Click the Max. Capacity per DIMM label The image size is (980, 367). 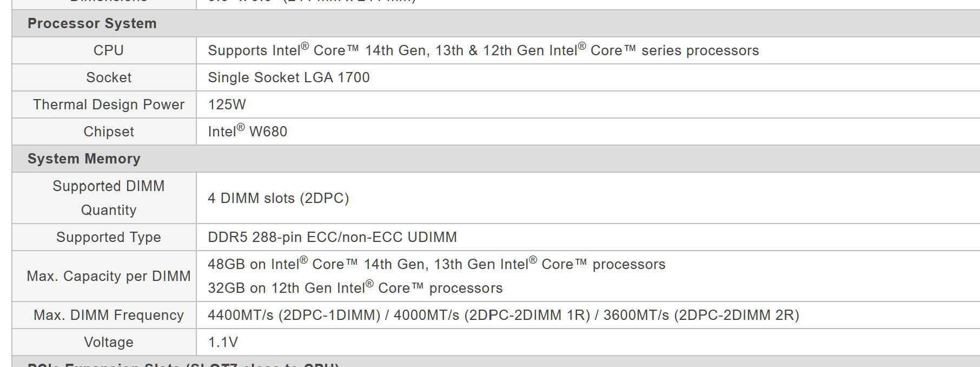click(x=108, y=277)
